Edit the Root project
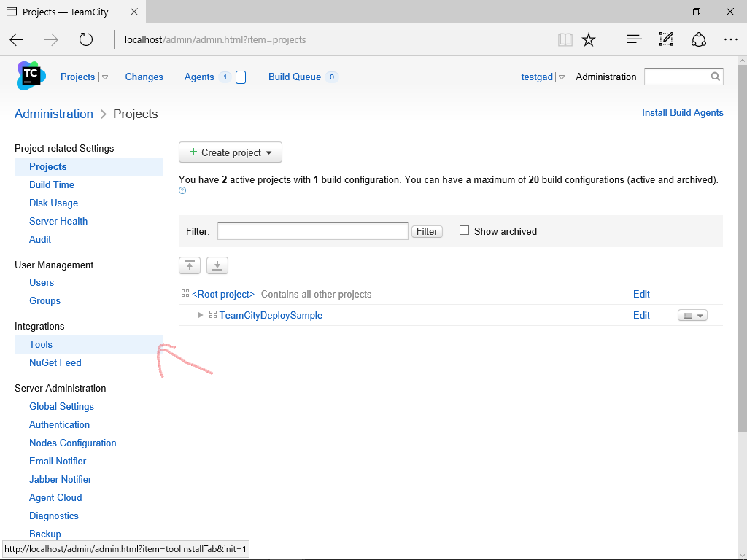 (x=641, y=295)
